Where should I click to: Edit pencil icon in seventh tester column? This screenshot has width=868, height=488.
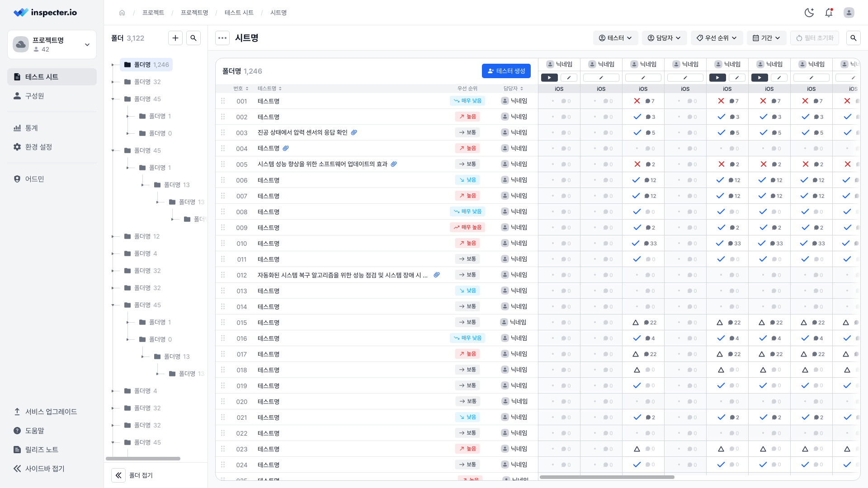pos(811,78)
